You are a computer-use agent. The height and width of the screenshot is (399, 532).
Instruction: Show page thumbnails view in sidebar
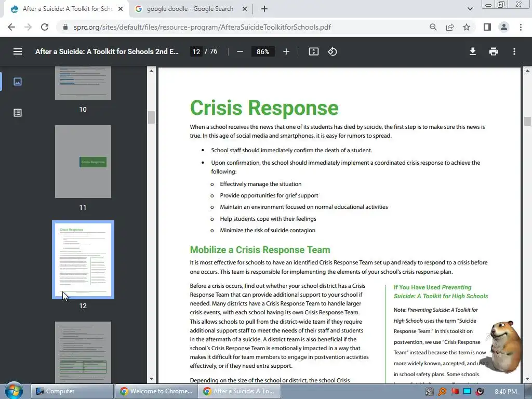[x=18, y=82]
